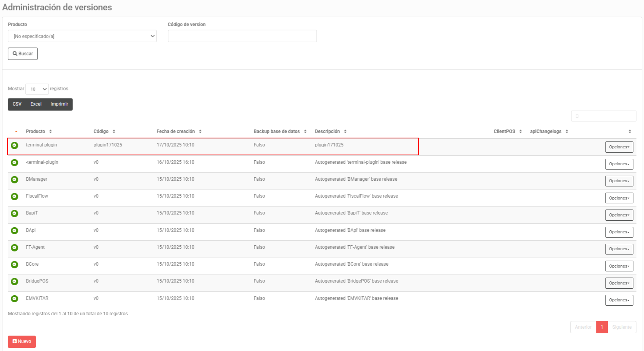Change the Mostrar registros count dropdown
The height and width of the screenshot is (351, 644).
pyautogui.click(x=37, y=89)
